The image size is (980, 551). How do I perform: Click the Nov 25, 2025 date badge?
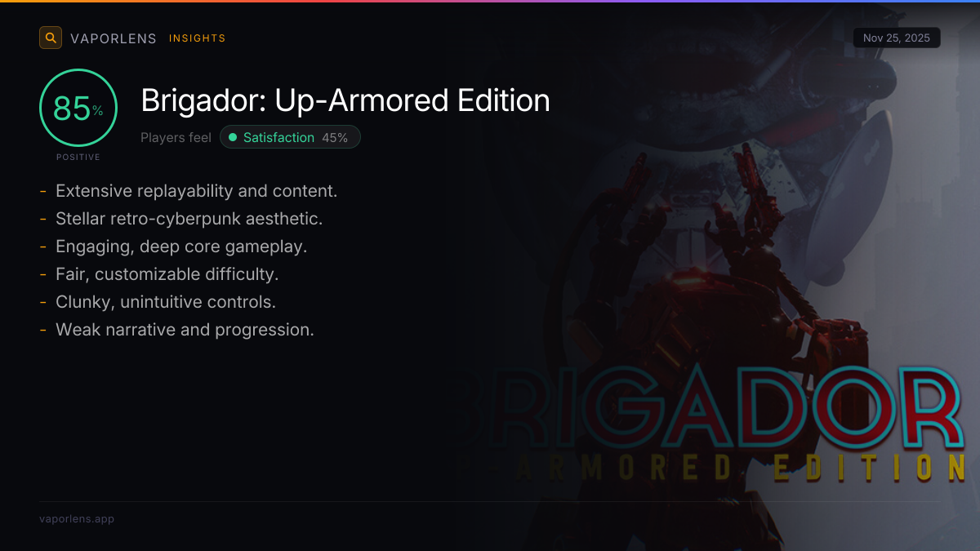[897, 38]
